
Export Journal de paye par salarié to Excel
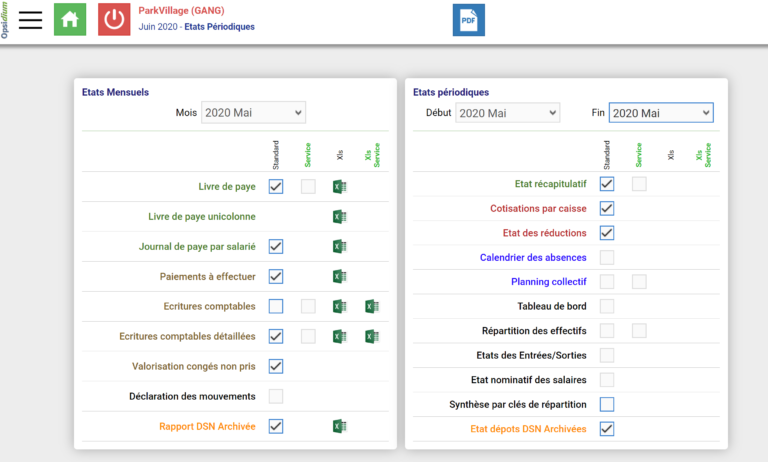click(340, 246)
